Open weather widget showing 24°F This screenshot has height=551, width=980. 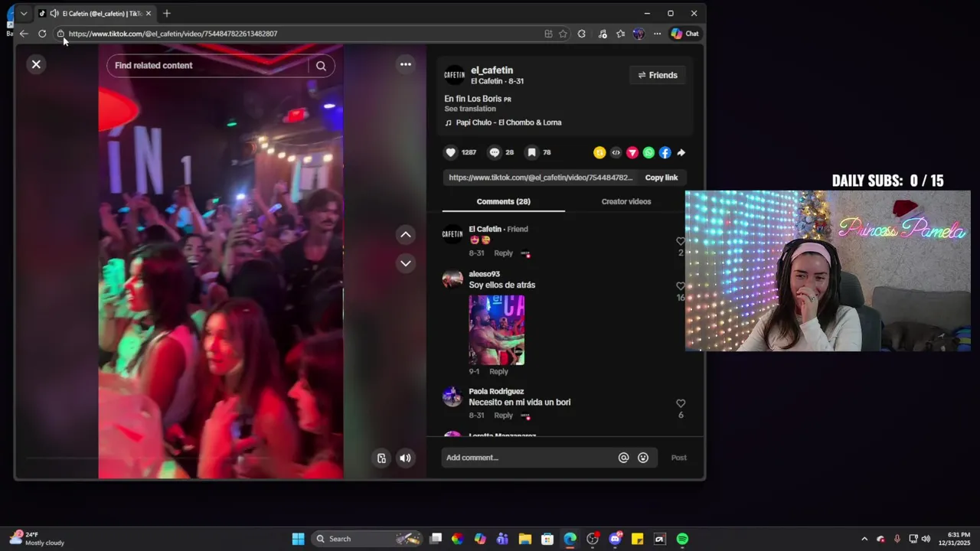[37, 539]
